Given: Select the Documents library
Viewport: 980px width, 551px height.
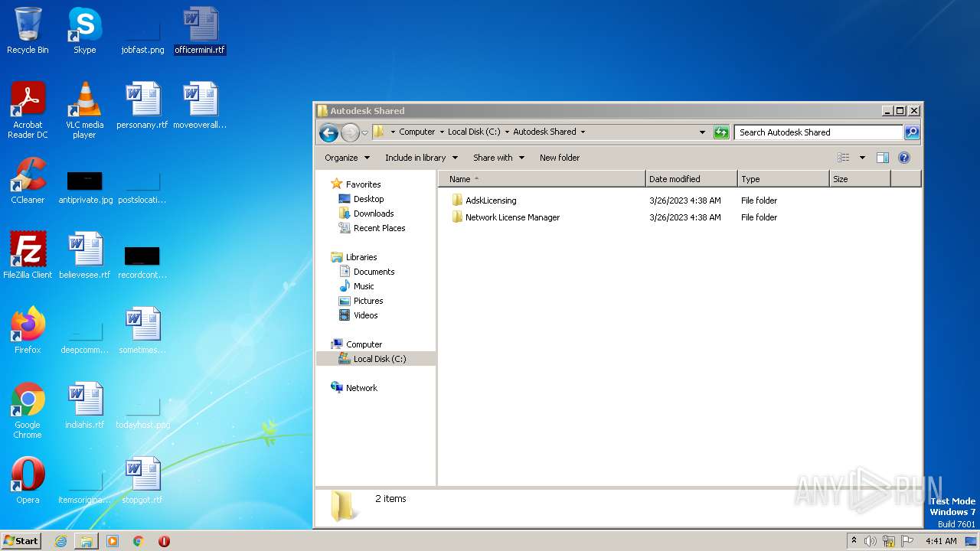Looking at the screenshot, I should tap(374, 272).
